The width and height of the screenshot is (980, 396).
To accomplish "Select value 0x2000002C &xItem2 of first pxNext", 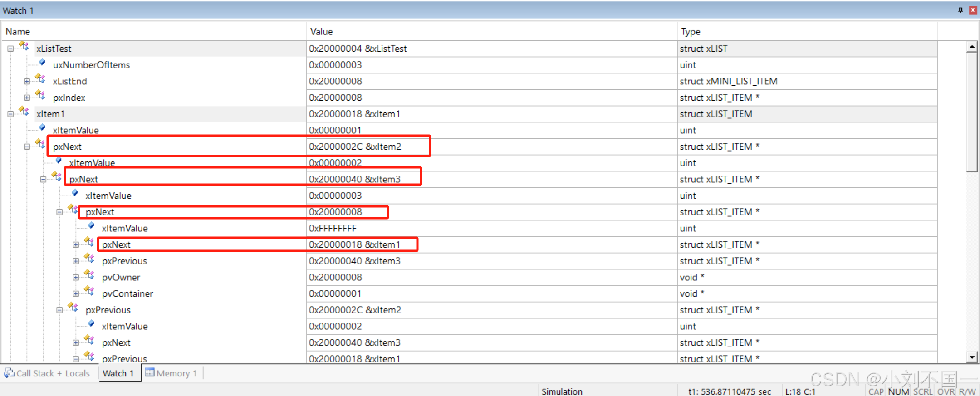I will pos(355,147).
